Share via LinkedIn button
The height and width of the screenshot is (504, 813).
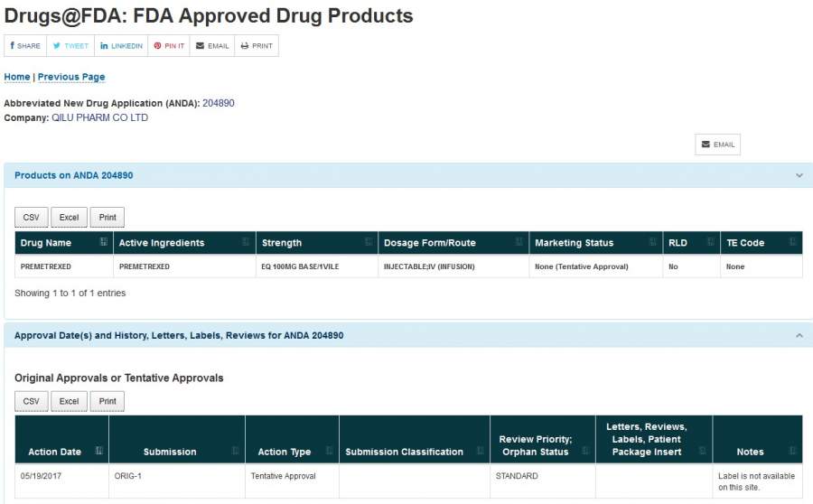(x=121, y=46)
